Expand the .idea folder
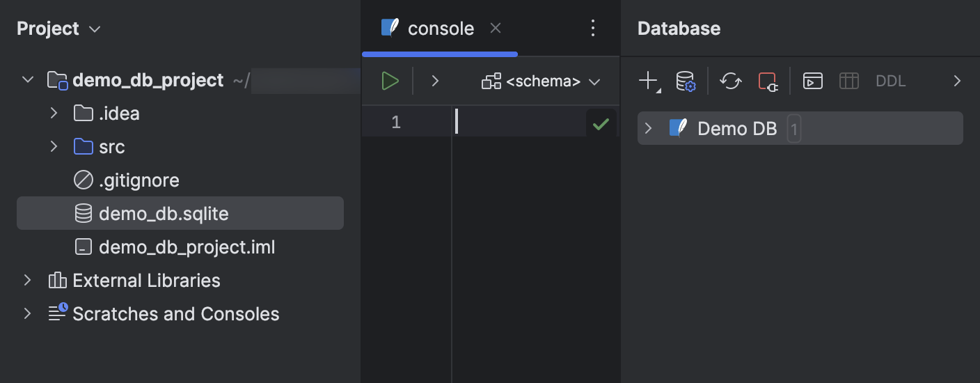The width and height of the screenshot is (980, 383). pyautogui.click(x=54, y=114)
